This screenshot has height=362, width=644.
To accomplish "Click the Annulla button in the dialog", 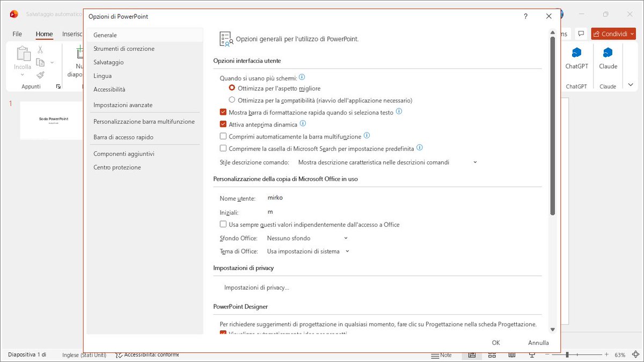I will point(538,343).
